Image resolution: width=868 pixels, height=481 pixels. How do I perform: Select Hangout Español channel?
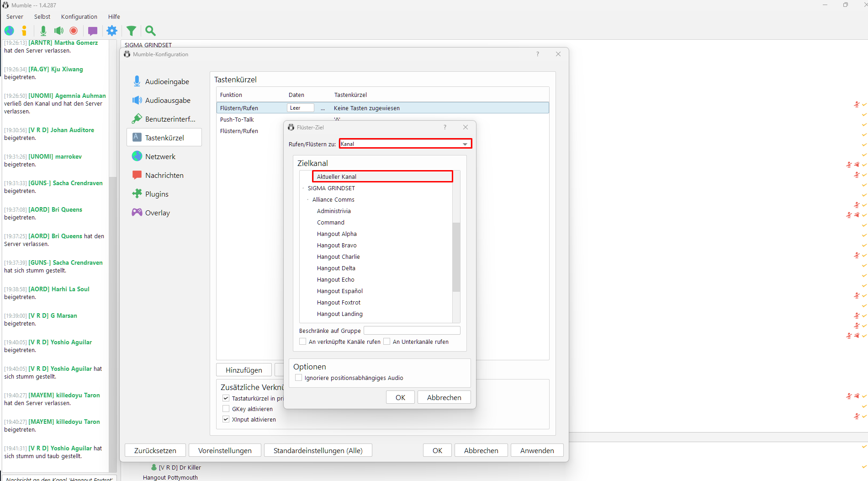[340, 291]
